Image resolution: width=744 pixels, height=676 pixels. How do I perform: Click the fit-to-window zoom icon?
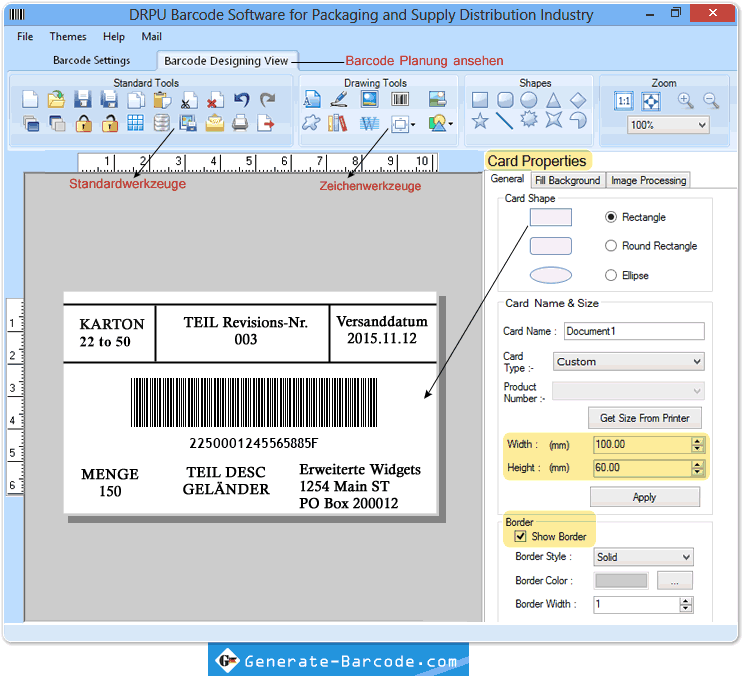[651, 101]
